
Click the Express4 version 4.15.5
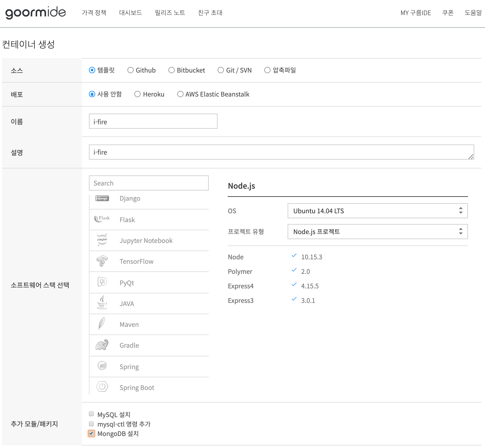tap(310, 286)
